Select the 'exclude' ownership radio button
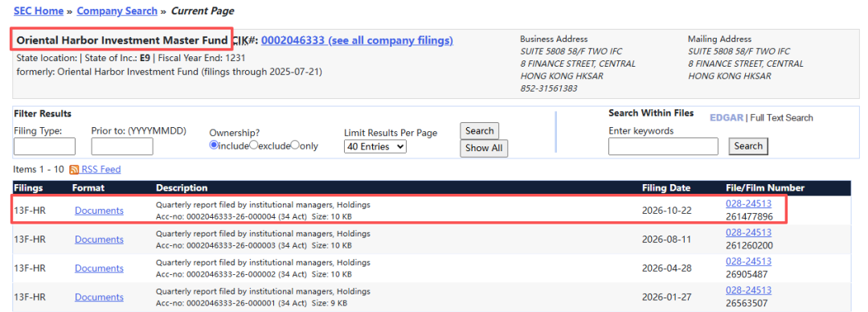This screenshot has height=312, width=868. tap(253, 146)
